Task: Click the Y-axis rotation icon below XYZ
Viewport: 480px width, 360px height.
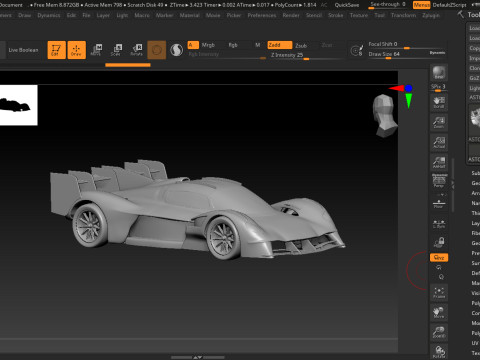Action: point(439,267)
